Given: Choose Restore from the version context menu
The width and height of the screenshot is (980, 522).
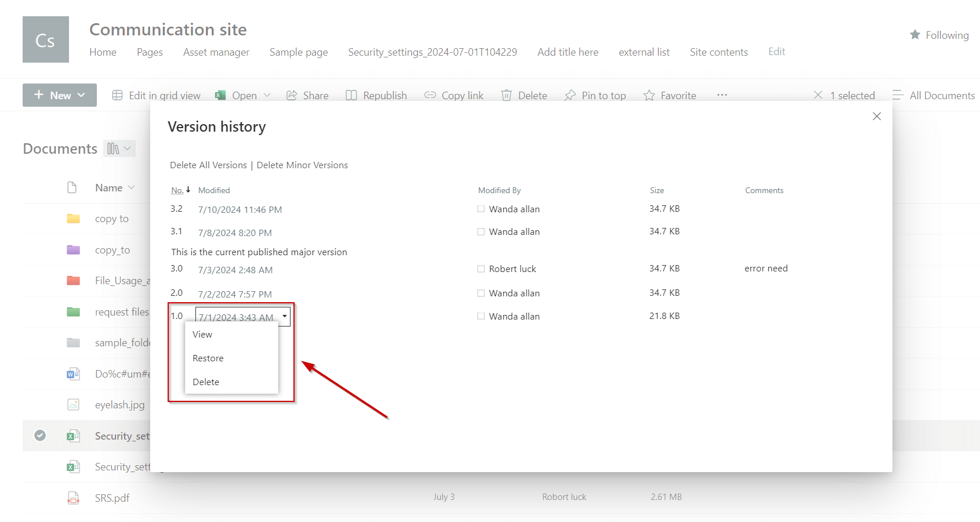Looking at the screenshot, I should click(208, 358).
